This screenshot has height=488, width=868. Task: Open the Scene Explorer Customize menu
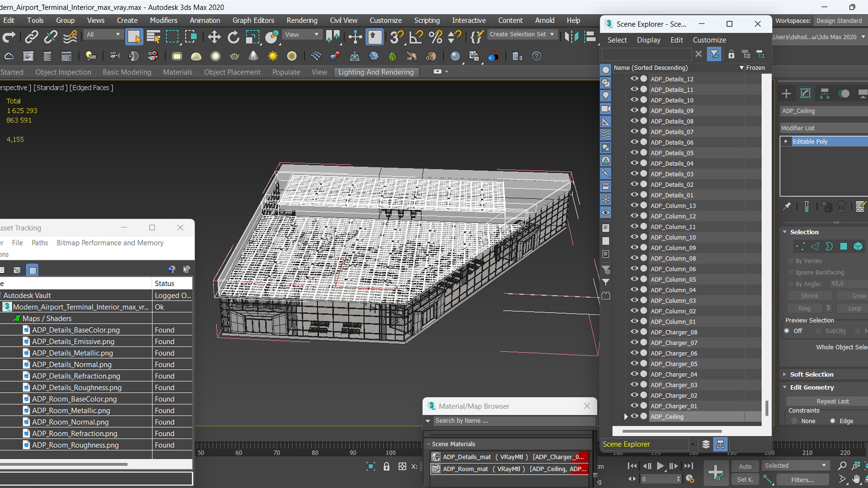pos(709,40)
